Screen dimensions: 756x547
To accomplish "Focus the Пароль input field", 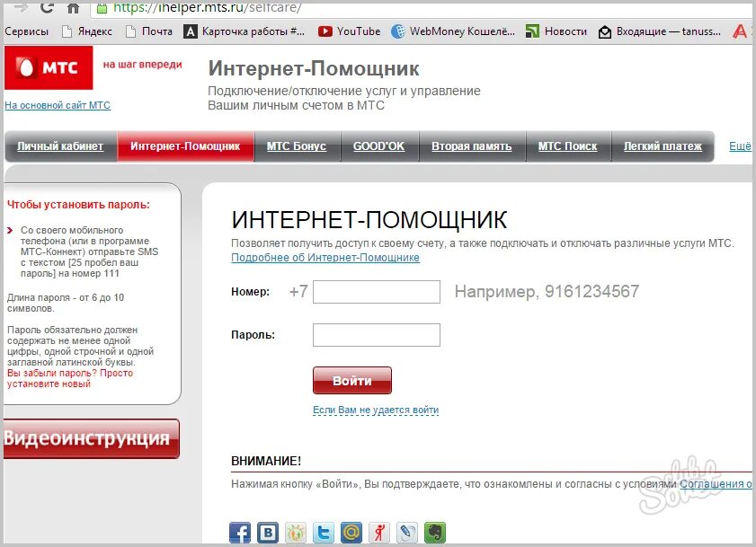I will (376, 335).
